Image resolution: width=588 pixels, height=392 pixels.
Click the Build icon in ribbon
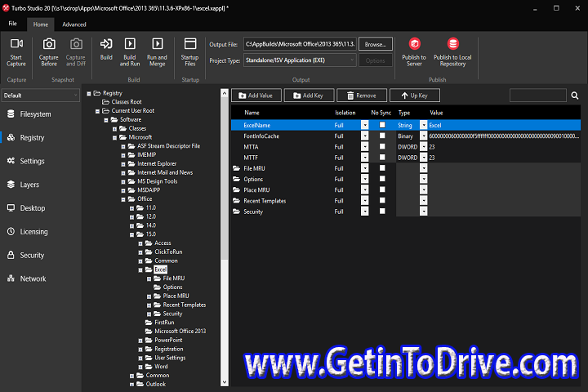tap(106, 44)
